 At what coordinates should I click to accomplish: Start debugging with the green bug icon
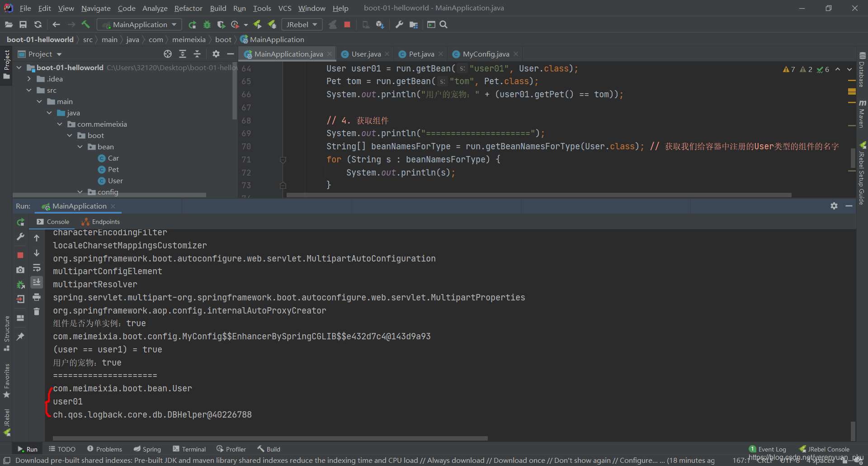207,24
